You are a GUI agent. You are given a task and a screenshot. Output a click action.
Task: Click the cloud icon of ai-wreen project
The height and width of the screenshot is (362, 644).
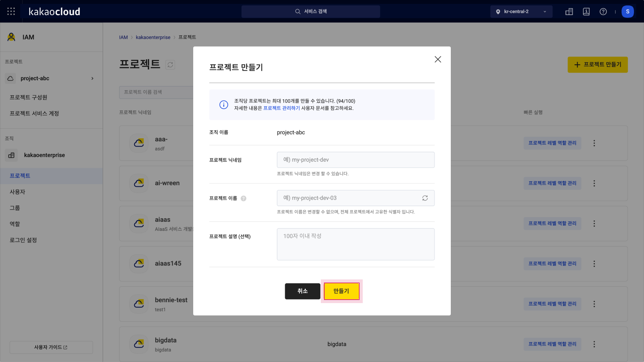139,183
